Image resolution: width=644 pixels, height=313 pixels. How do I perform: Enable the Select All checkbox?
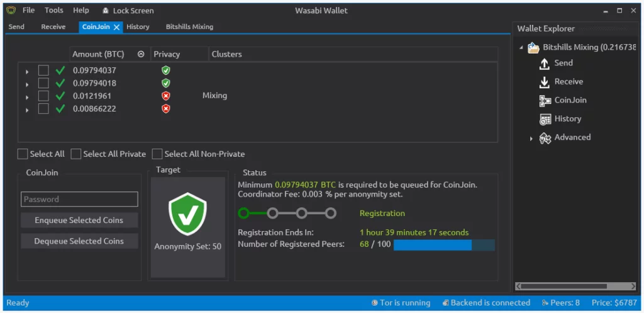click(23, 154)
